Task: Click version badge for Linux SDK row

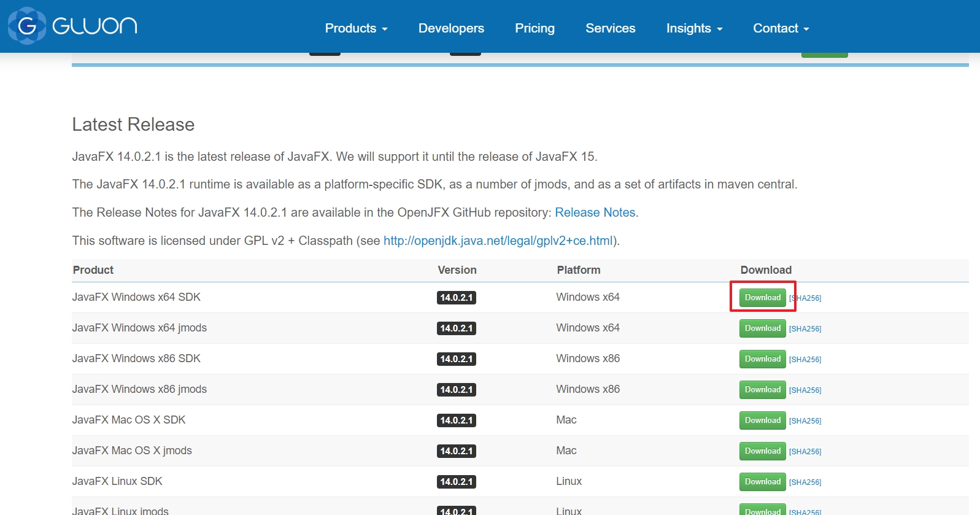Action: click(457, 482)
